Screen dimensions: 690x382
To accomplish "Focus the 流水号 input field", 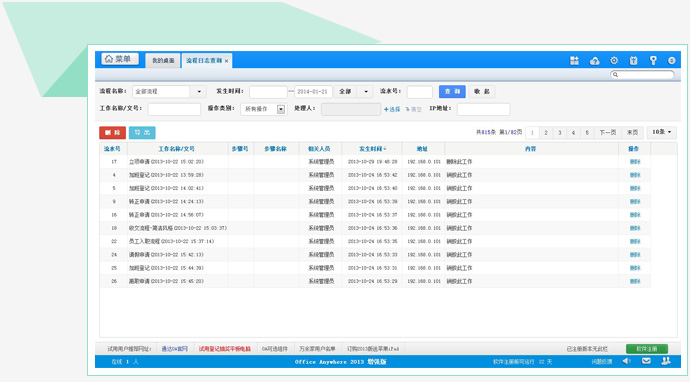I will [x=419, y=92].
